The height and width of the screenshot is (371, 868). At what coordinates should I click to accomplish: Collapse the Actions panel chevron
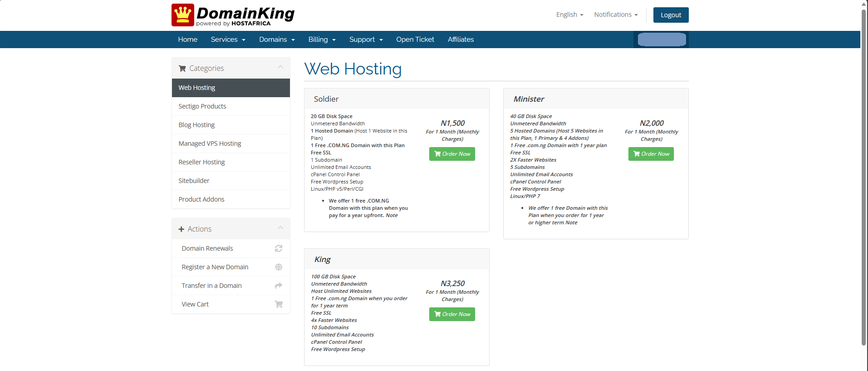[280, 228]
